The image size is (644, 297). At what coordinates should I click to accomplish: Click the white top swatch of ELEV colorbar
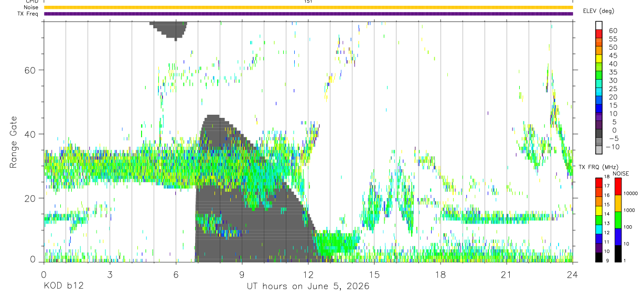tap(599, 26)
